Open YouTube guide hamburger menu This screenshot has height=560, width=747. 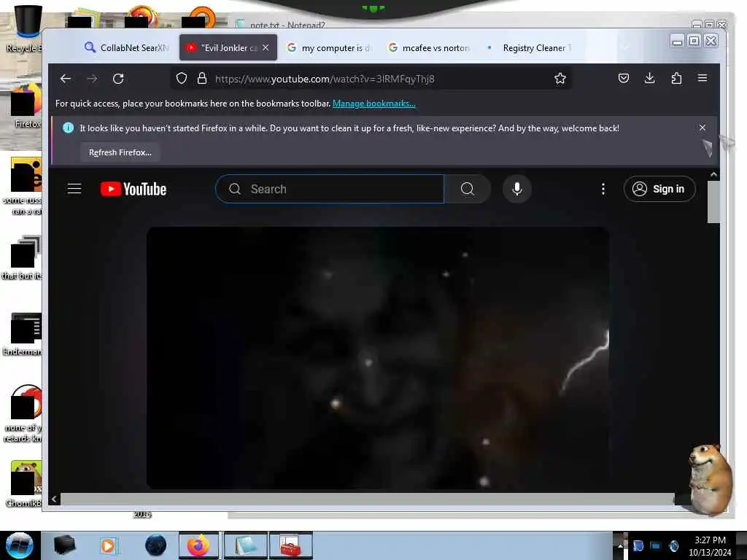pos(74,189)
